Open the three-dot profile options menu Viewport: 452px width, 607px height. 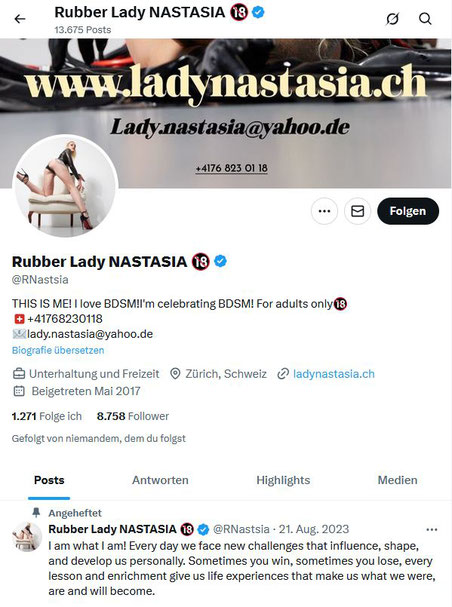point(324,211)
